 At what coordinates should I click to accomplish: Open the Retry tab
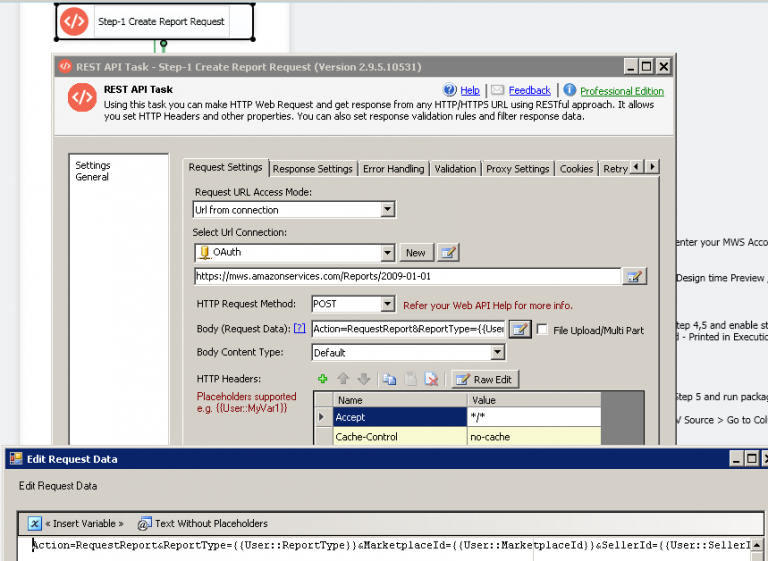pyautogui.click(x=615, y=169)
